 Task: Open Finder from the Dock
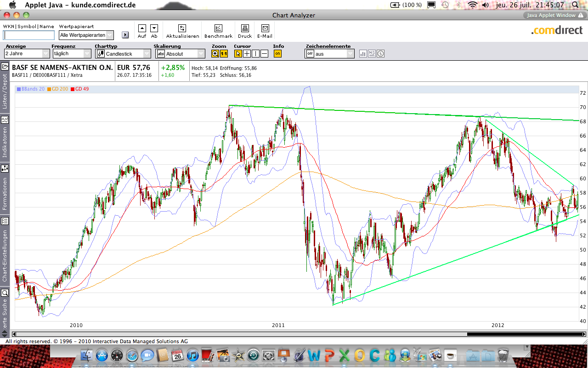coord(87,355)
